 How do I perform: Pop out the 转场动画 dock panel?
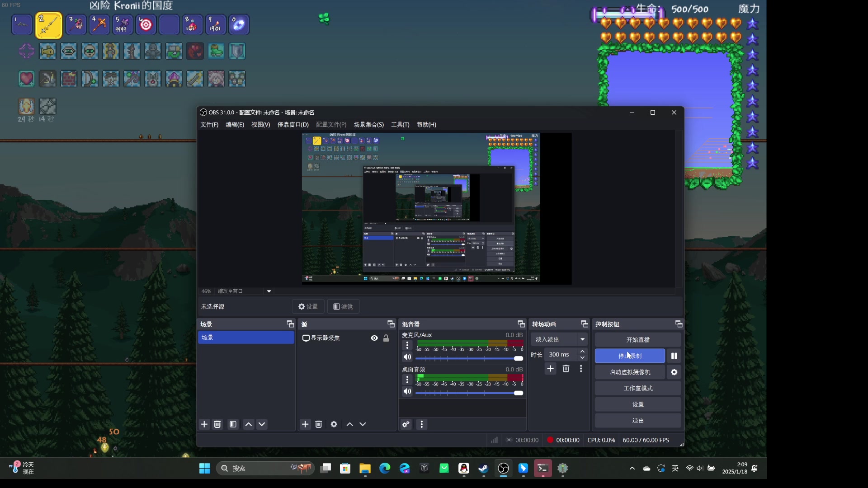(x=584, y=324)
